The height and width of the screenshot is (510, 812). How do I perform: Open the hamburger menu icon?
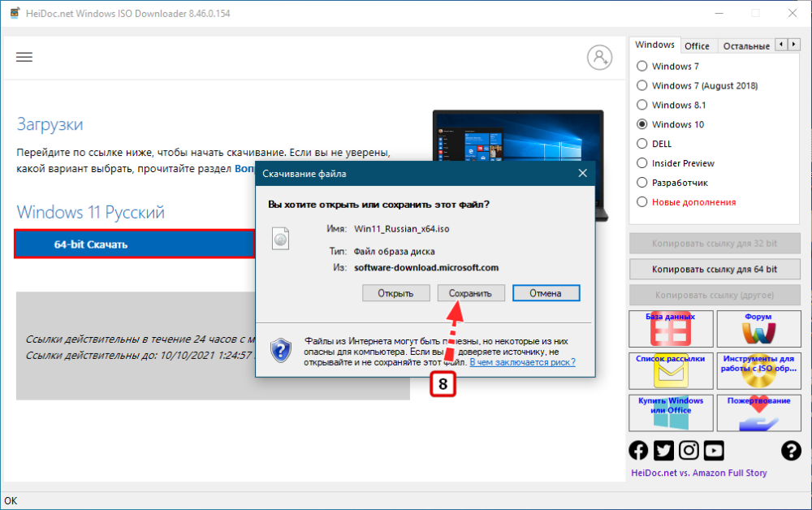(x=24, y=57)
